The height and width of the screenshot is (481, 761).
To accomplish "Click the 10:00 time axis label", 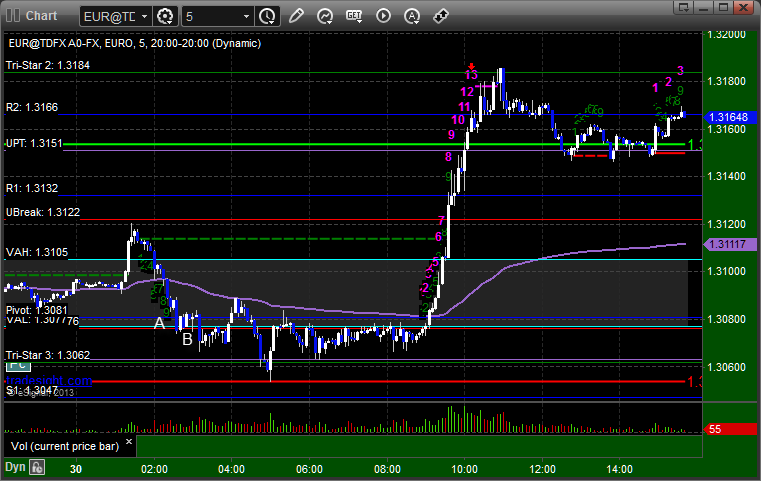I will point(464,469).
